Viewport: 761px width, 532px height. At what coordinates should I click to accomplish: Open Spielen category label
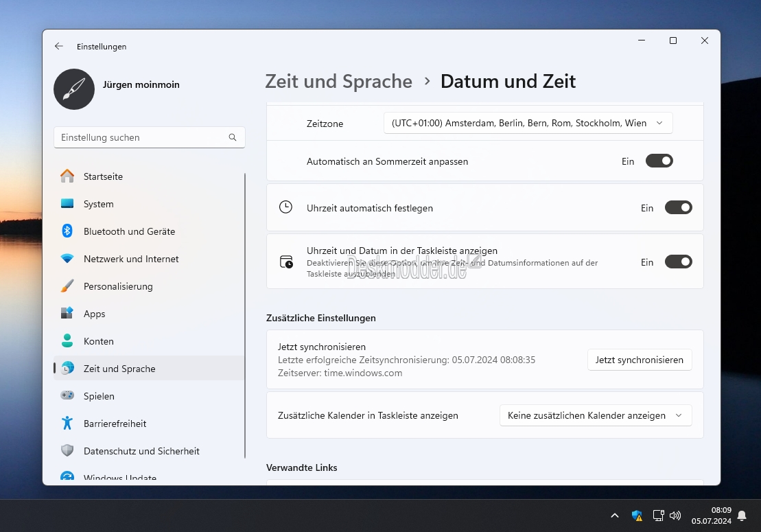click(99, 397)
